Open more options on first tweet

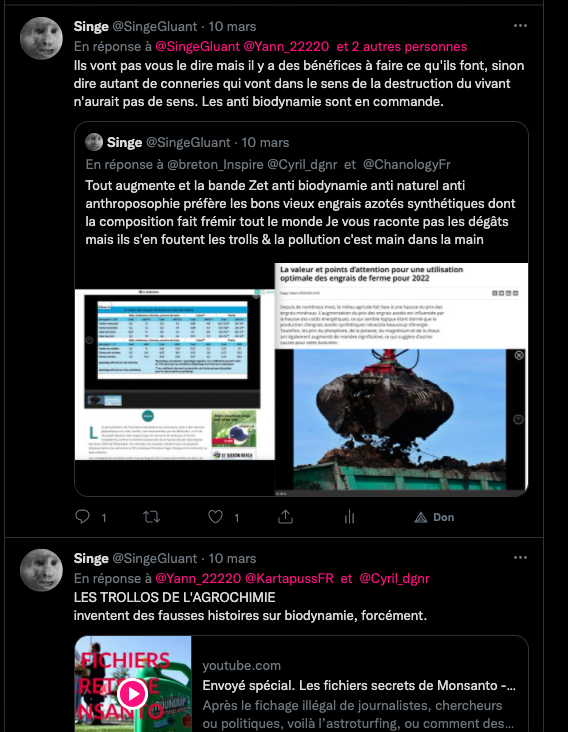[520, 26]
